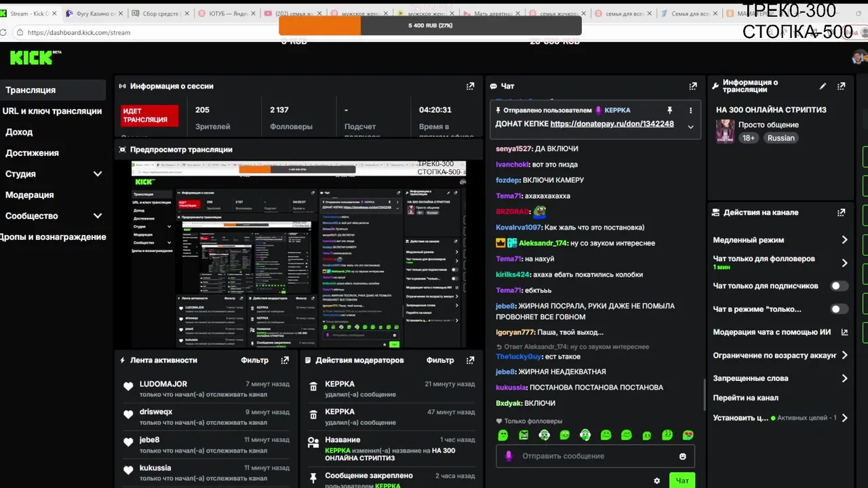Click the ИДЕТ ТРАНСЛЯЦИЯ status badge
The image size is (868, 488).
[149, 115]
